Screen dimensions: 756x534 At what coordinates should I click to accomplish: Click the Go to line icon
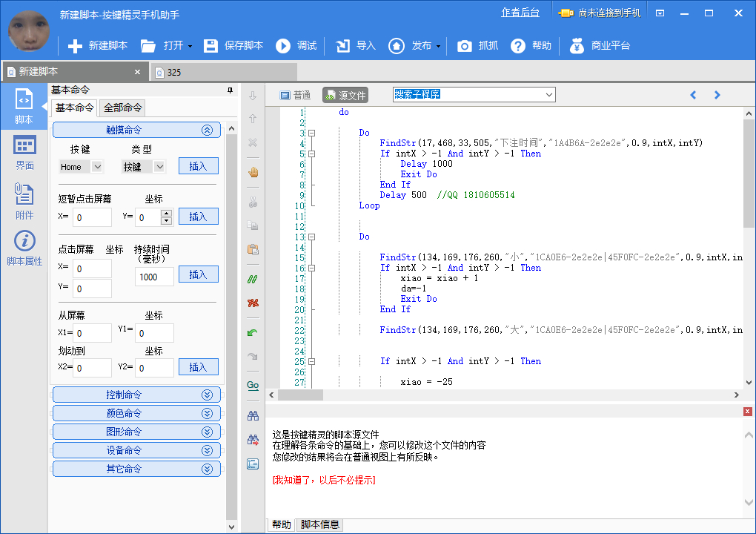[x=253, y=385]
